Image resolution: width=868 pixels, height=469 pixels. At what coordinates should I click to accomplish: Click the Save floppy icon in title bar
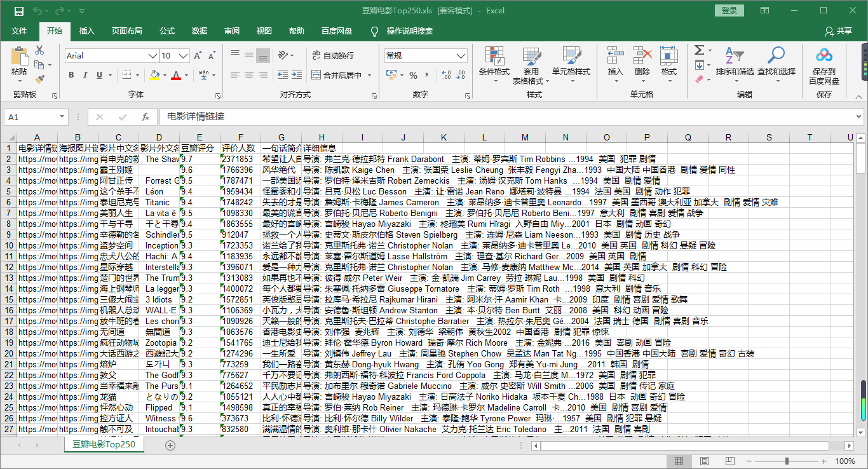pos(19,11)
